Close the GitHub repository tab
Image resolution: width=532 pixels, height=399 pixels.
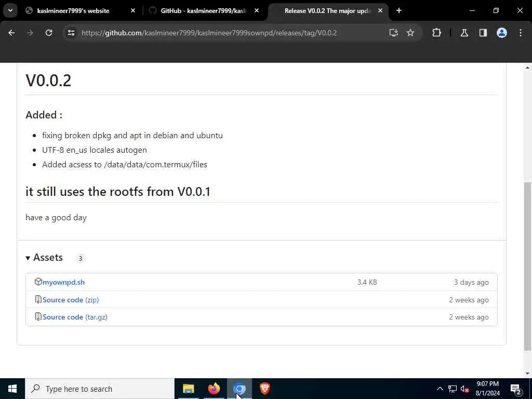click(x=257, y=10)
